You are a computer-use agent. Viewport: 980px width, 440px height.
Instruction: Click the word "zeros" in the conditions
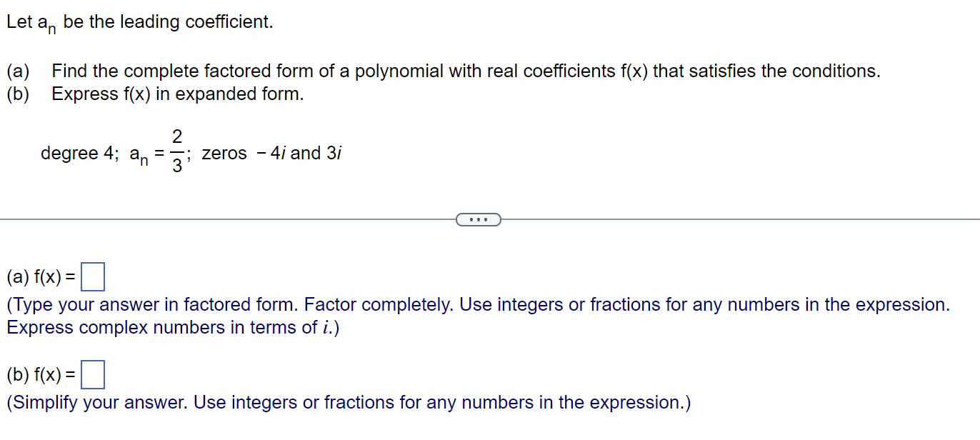[x=224, y=154]
